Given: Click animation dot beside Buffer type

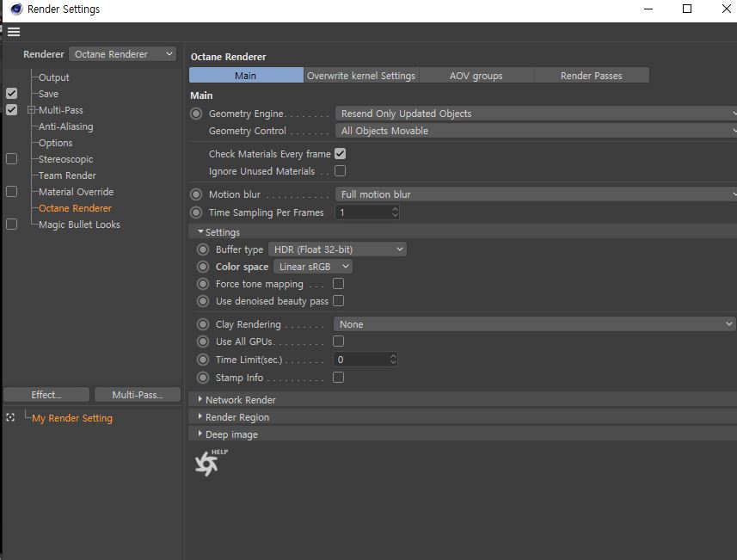Looking at the screenshot, I should point(203,249).
